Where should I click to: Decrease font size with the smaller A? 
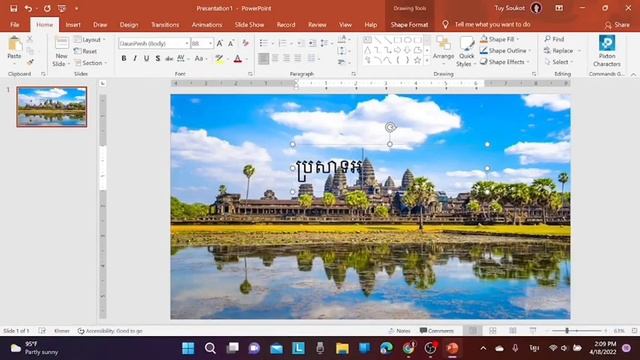231,43
